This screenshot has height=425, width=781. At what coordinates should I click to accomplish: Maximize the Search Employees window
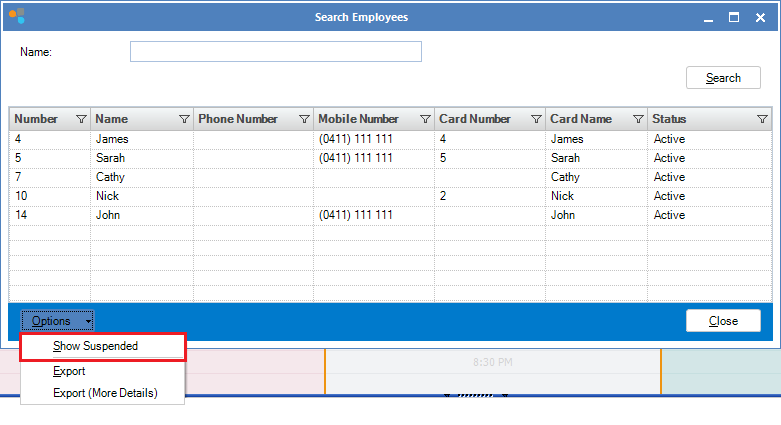733,17
